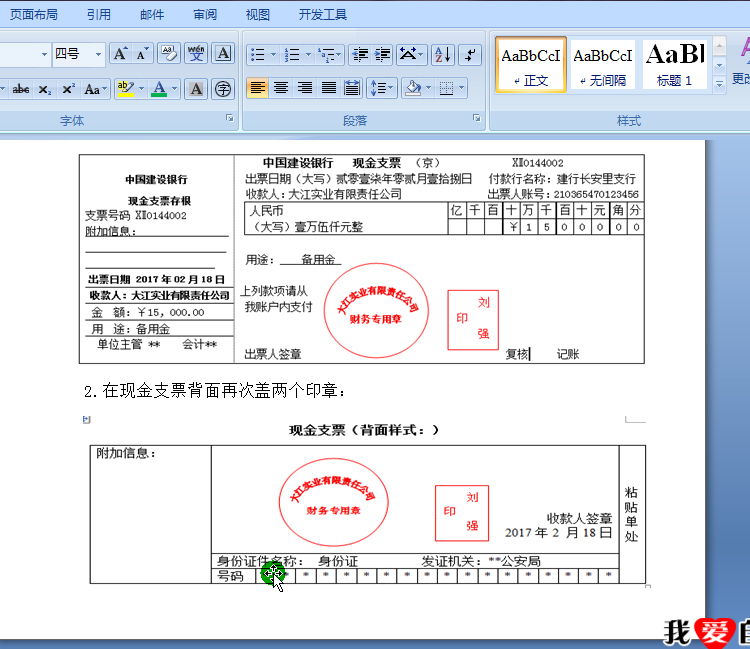Open the 邮件 ribbon tab
This screenshot has width=750, height=649.
click(152, 15)
